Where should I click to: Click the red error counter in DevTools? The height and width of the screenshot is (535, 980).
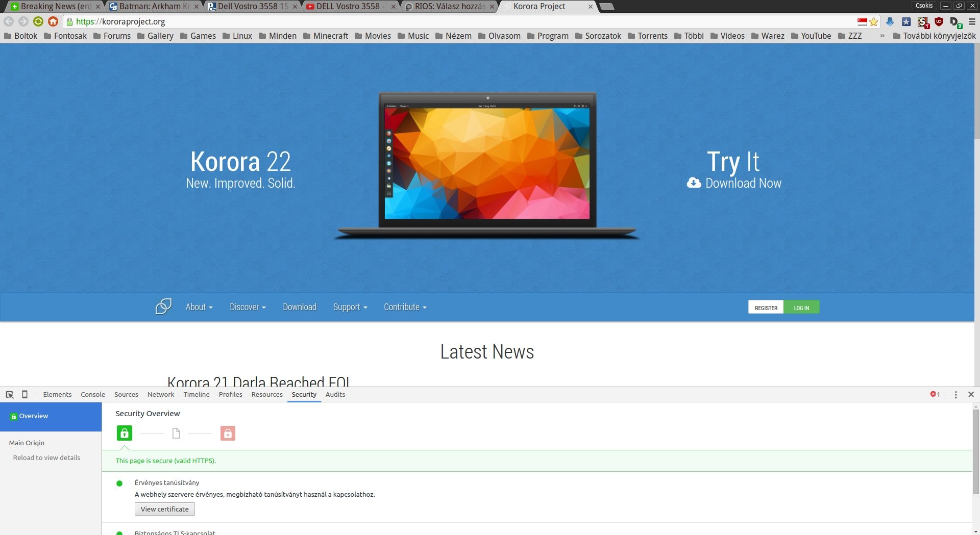tap(935, 394)
